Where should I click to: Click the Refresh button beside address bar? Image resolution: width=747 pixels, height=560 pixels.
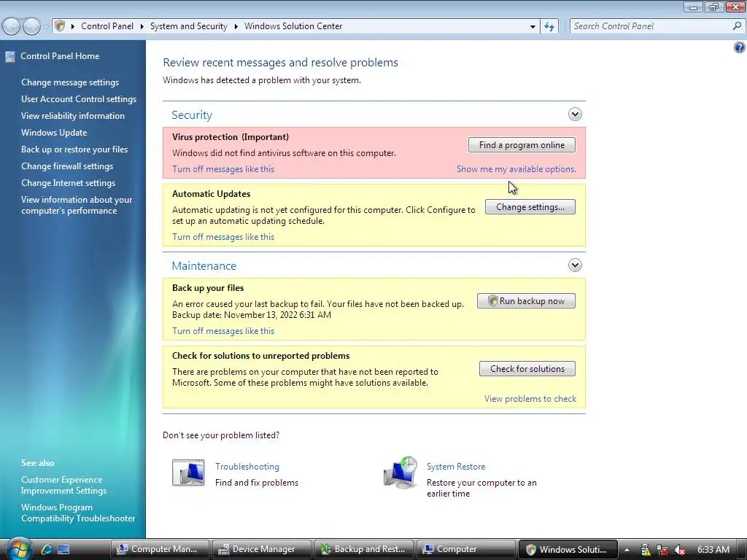[x=549, y=27]
